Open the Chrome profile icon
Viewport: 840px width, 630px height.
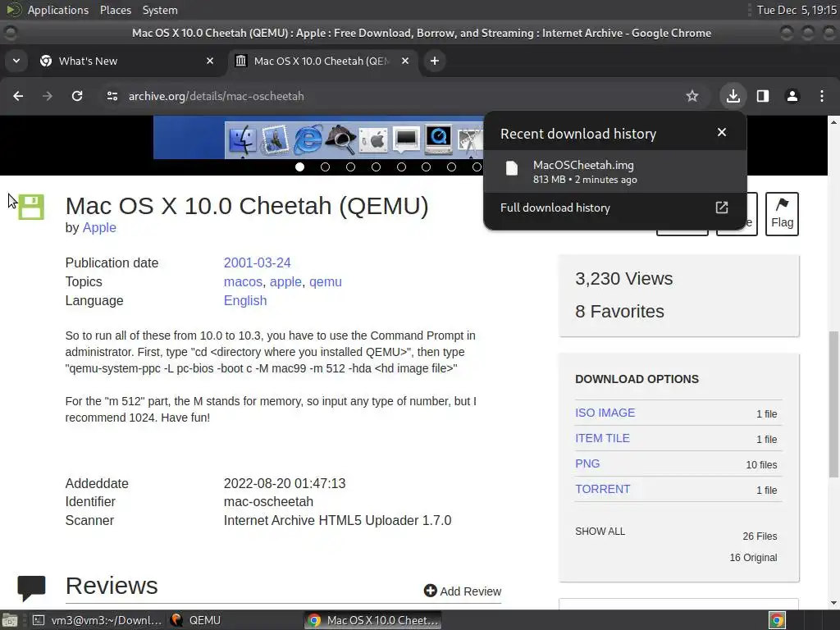(792, 96)
